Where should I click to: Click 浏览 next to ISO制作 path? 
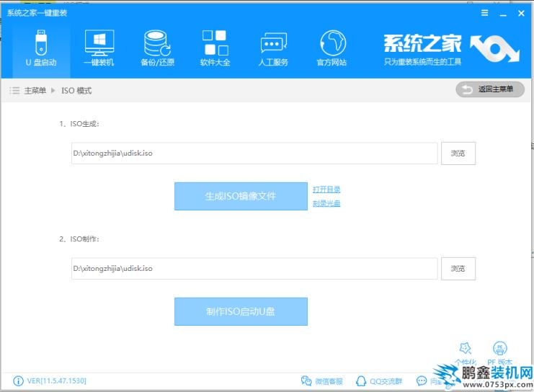point(458,269)
